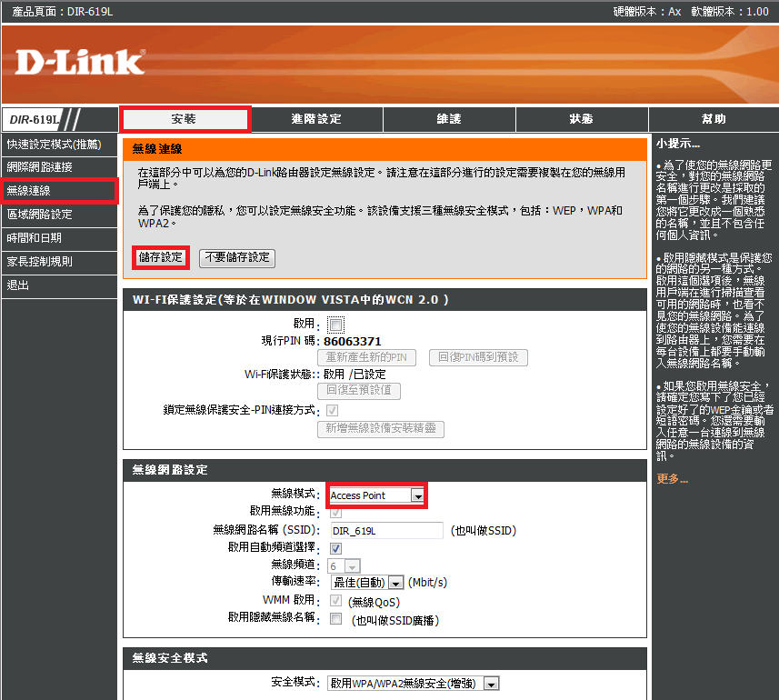Click the 無線連線 orange panel title
Image resolution: width=779 pixels, height=700 pixels.
click(x=157, y=149)
